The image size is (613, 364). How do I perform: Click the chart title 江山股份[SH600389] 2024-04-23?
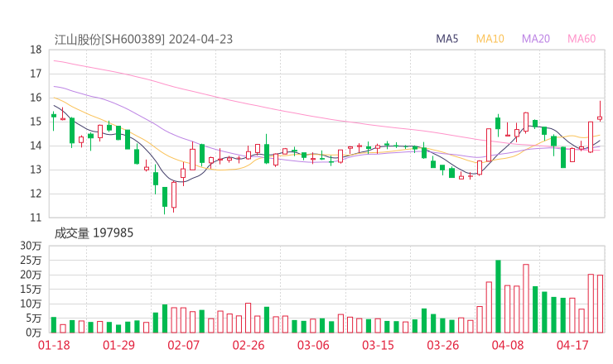point(143,40)
